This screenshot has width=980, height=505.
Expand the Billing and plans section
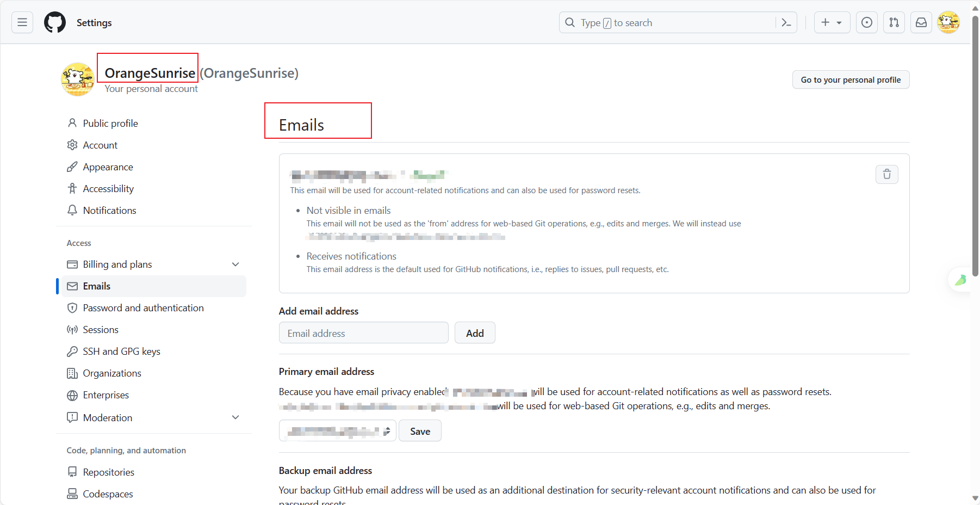coord(235,264)
